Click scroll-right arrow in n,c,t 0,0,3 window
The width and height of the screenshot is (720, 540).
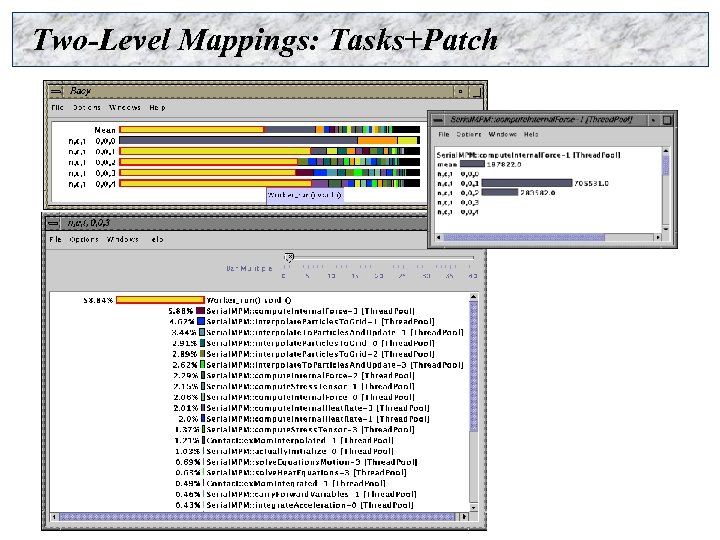[464, 517]
